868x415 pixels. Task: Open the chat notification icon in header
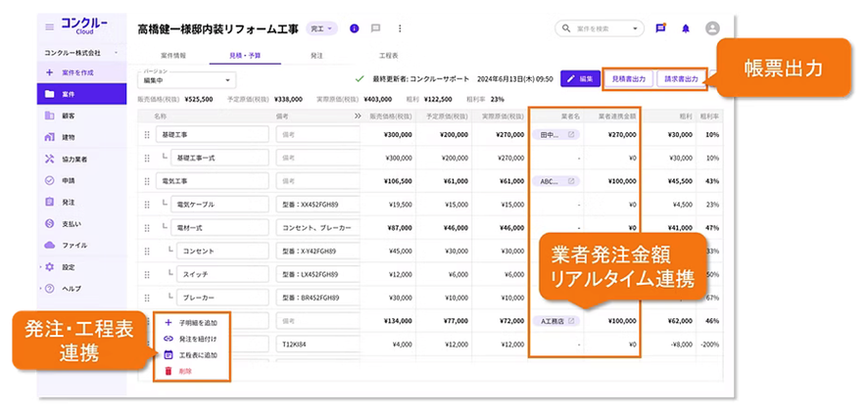click(x=661, y=28)
